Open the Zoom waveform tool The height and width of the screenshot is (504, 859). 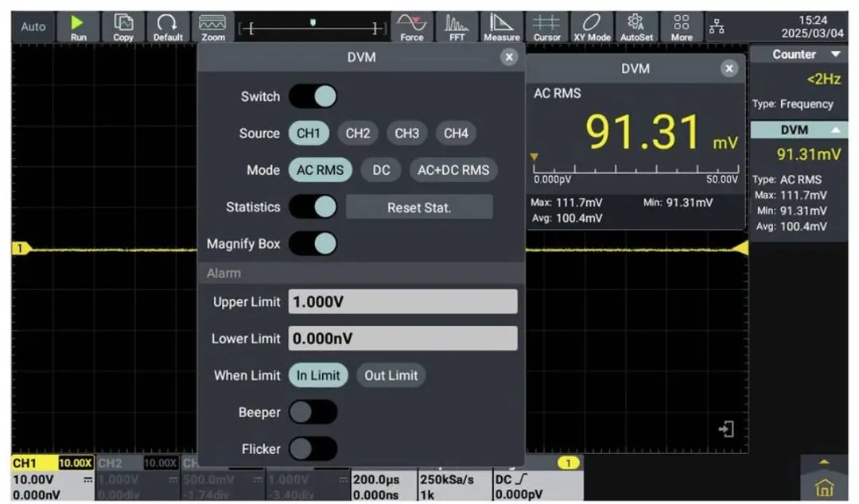point(212,27)
